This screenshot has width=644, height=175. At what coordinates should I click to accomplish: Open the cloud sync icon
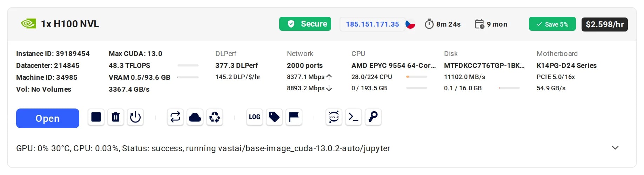(x=195, y=117)
